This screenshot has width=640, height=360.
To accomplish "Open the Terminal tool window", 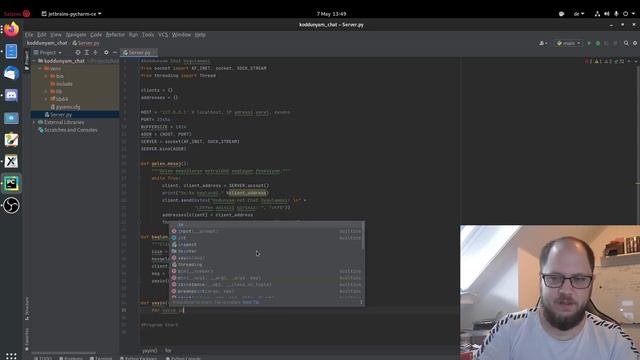I will coord(101,358).
